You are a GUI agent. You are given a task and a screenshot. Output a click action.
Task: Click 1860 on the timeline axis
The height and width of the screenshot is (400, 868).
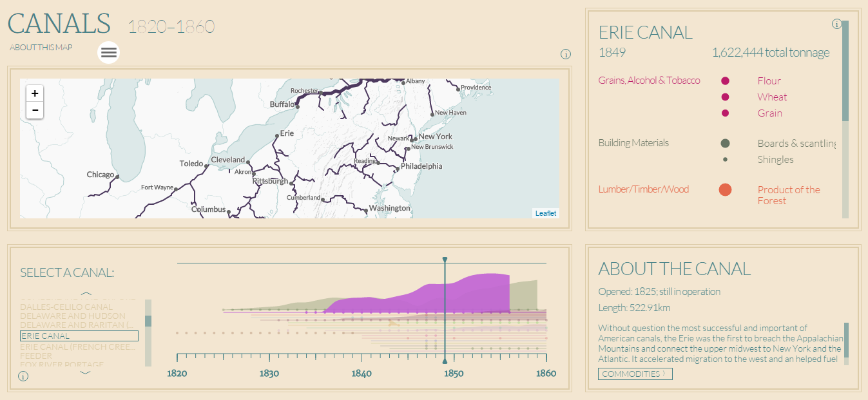546,374
